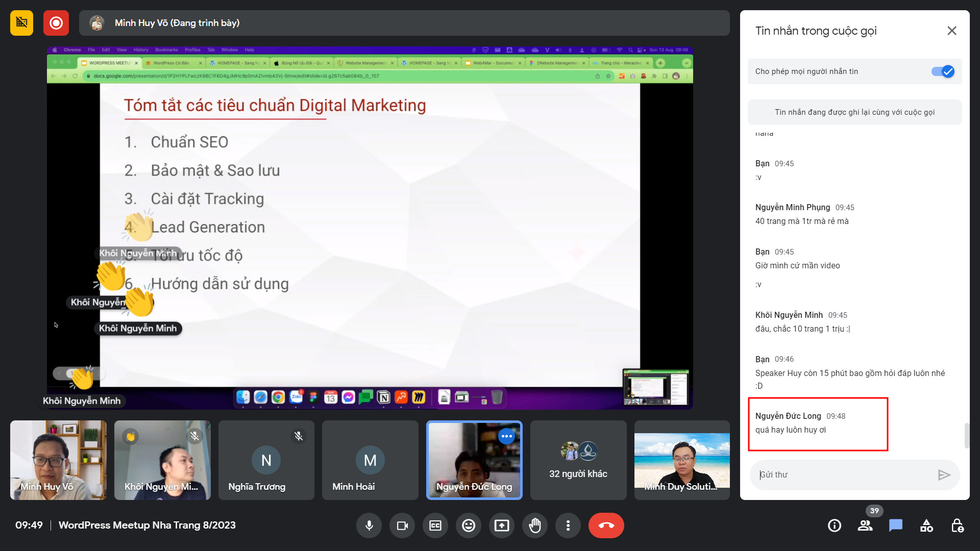Viewport: 980px width, 551px height.
Task: Toggle the camera button
Action: tap(402, 525)
